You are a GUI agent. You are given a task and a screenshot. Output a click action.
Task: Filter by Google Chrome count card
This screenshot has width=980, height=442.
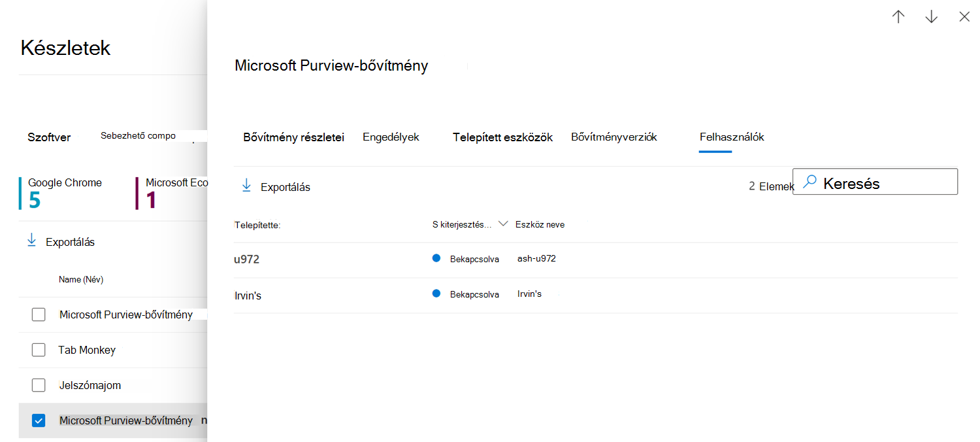62,193
